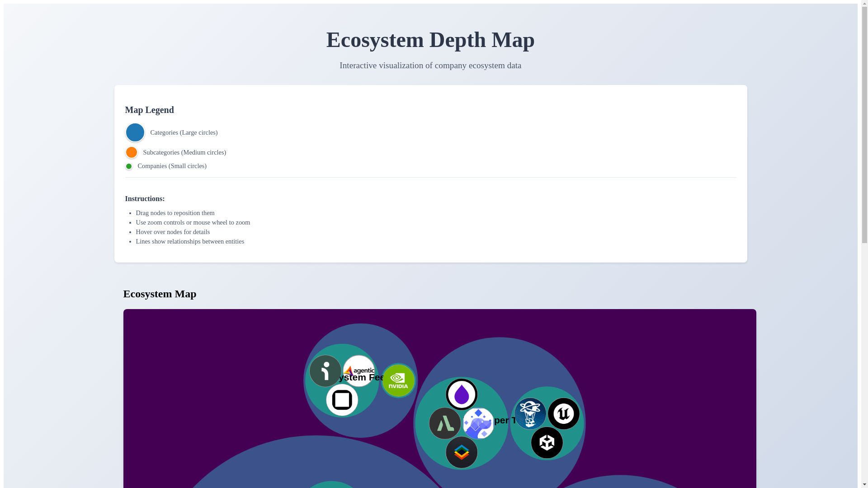
Task: Click the vertical page scrollbar thumb
Action: click(x=864, y=125)
